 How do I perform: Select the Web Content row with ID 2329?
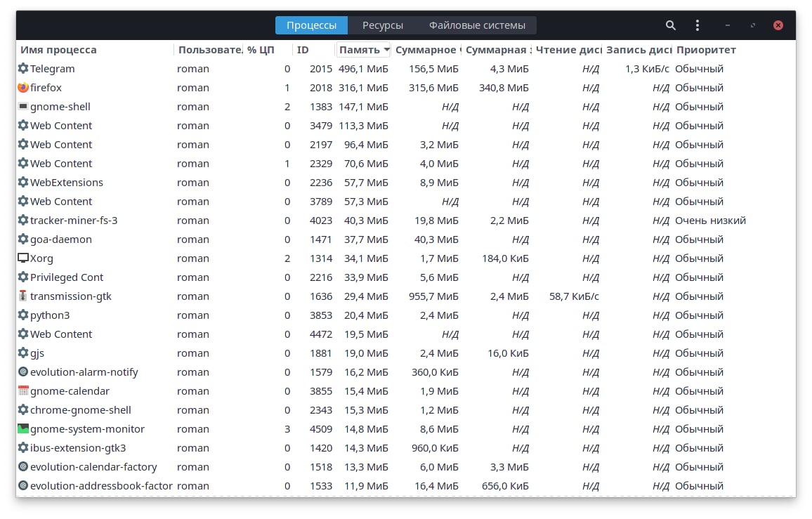[x=406, y=163]
